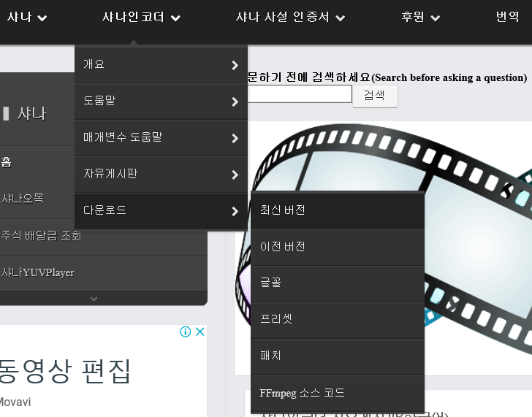
Task: Select 최신 버전 from the download submenu
Action: tap(337, 210)
